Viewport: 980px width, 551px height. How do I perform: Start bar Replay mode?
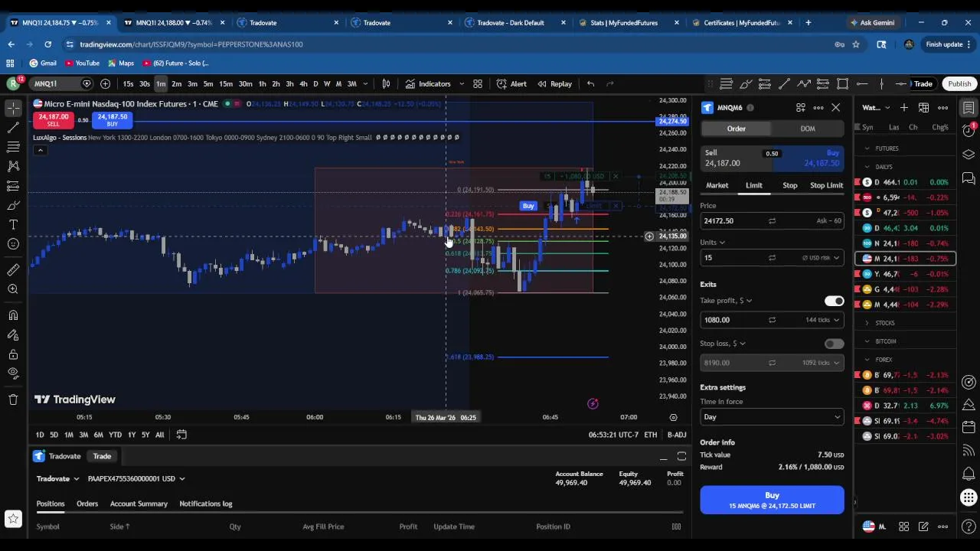click(x=555, y=83)
